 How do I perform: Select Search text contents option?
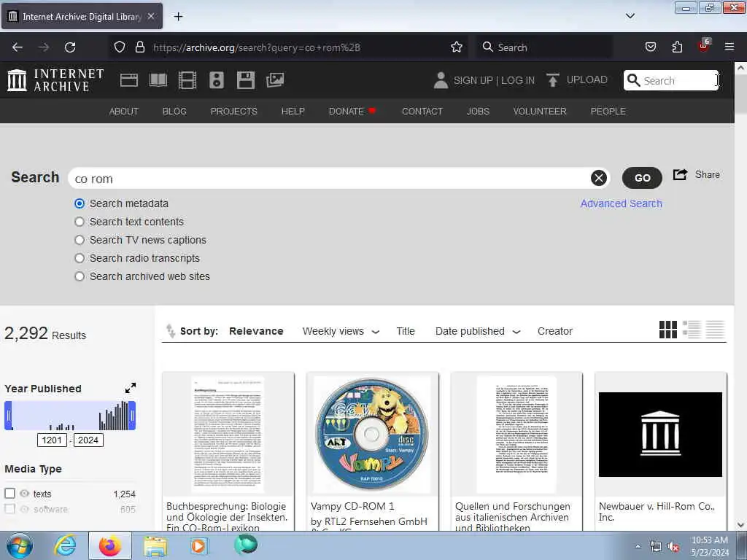point(80,222)
